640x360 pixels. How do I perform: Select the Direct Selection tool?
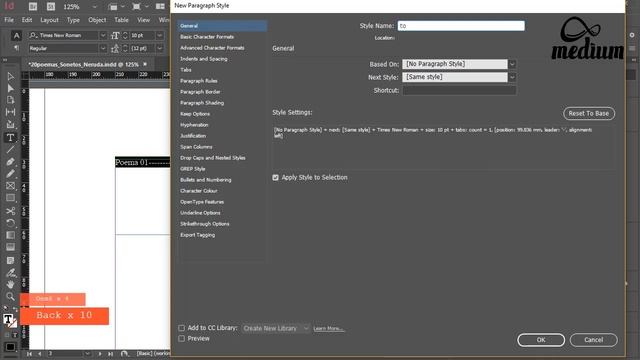[11, 88]
